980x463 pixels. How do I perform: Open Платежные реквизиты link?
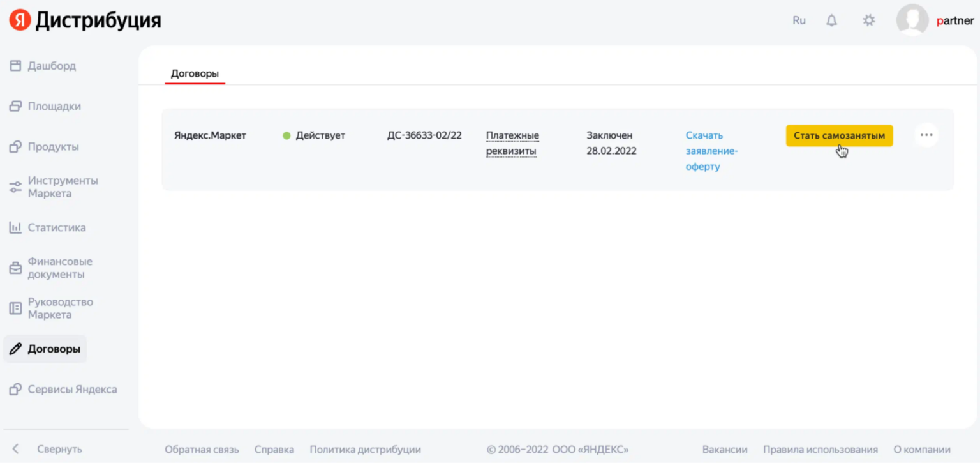click(x=513, y=144)
